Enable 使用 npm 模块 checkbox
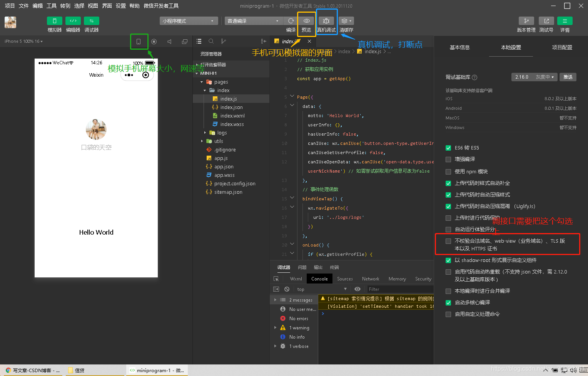The height and width of the screenshot is (376, 588). pos(448,172)
